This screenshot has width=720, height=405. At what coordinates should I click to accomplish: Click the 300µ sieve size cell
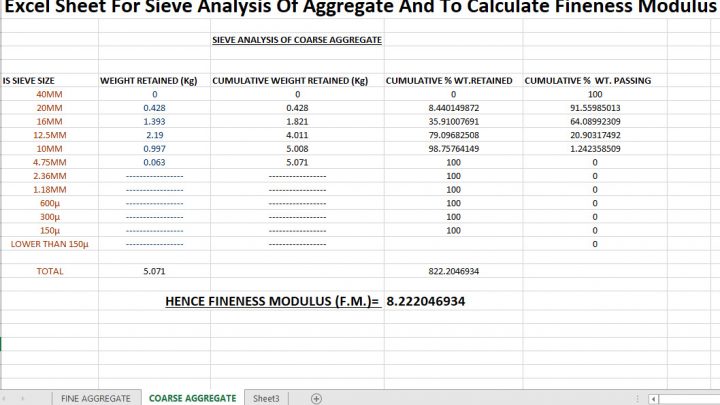(x=50, y=217)
